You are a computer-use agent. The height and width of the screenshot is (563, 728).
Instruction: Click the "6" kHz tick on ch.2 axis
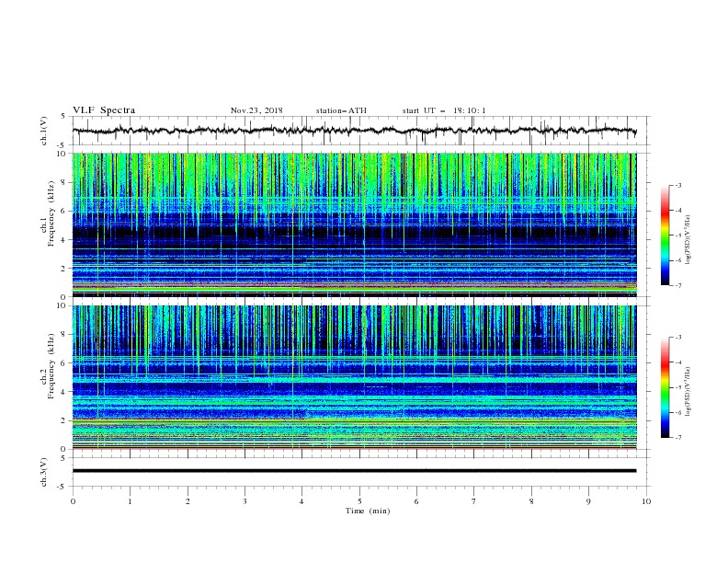(63, 363)
